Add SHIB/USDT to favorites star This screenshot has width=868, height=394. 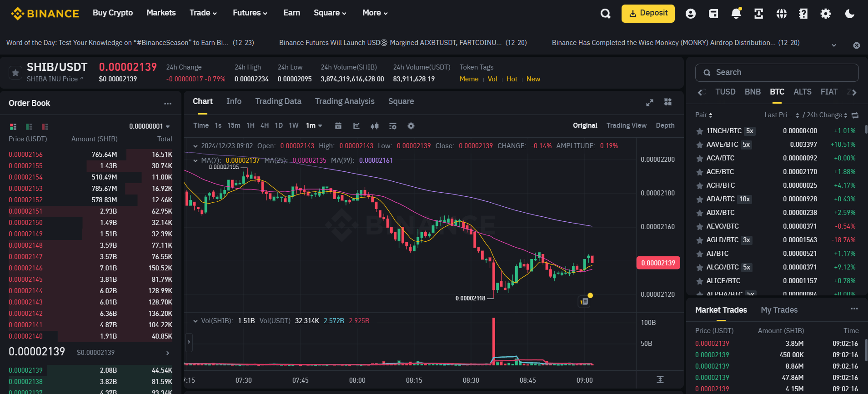(15, 73)
